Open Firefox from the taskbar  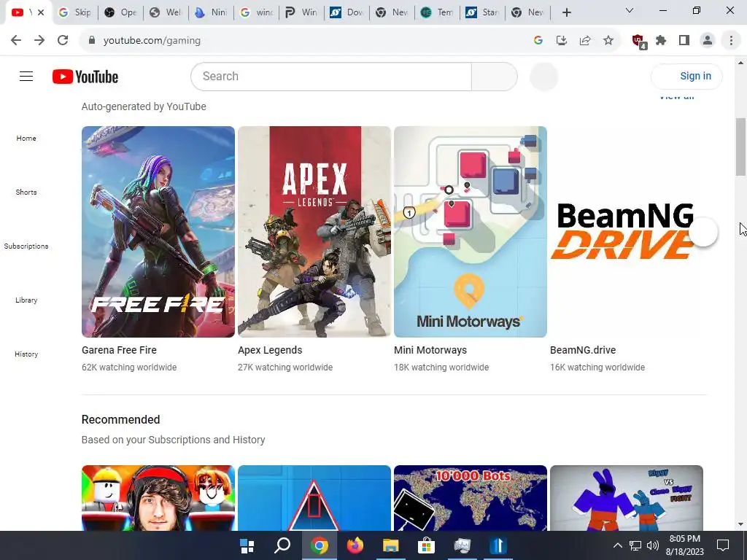[x=355, y=545]
